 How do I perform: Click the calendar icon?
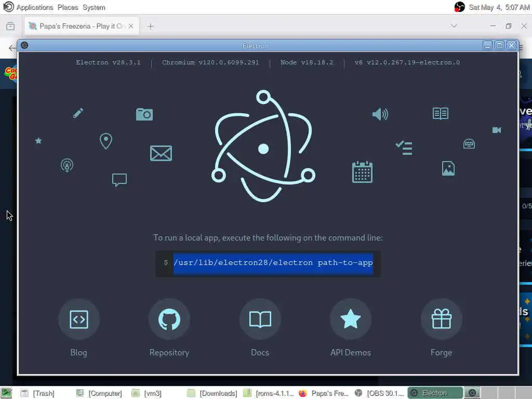point(362,172)
